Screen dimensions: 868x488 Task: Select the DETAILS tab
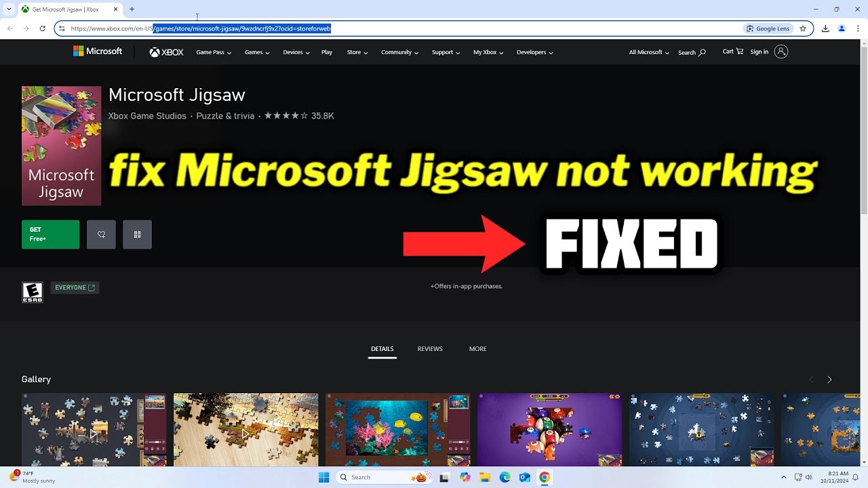click(382, 349)
